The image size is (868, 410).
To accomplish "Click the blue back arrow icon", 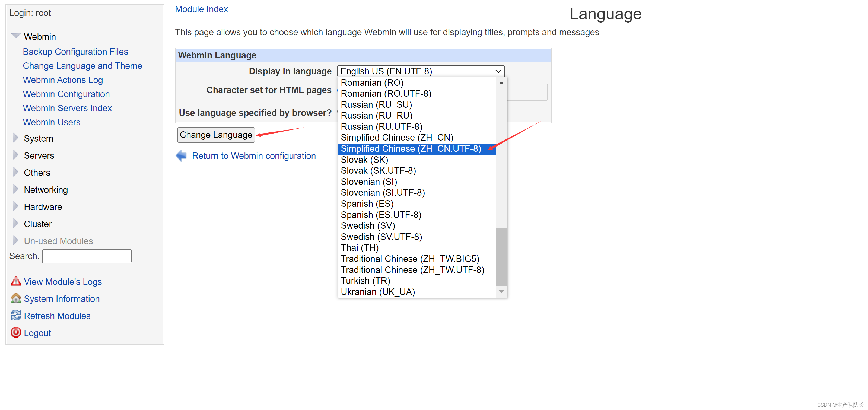I will 181,156.
